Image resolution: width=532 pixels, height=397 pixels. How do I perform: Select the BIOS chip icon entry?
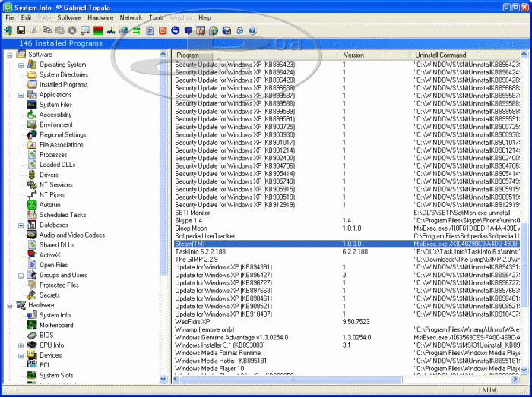(x=32, y=335)
